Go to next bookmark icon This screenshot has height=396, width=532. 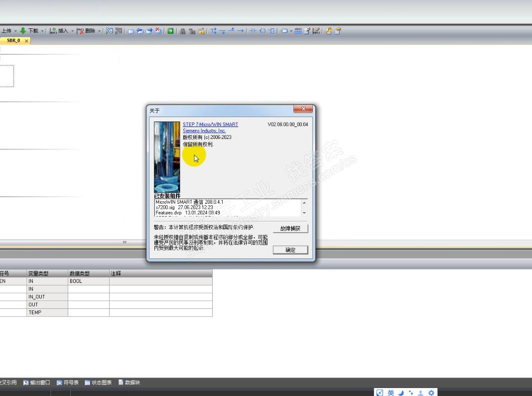click(x=149, y=31)
